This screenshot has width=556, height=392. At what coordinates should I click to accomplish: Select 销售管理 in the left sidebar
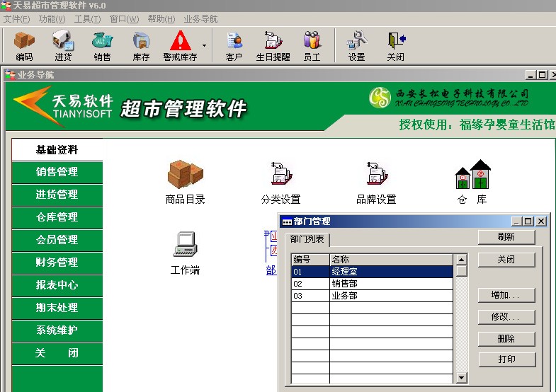(x=57, y=172)
